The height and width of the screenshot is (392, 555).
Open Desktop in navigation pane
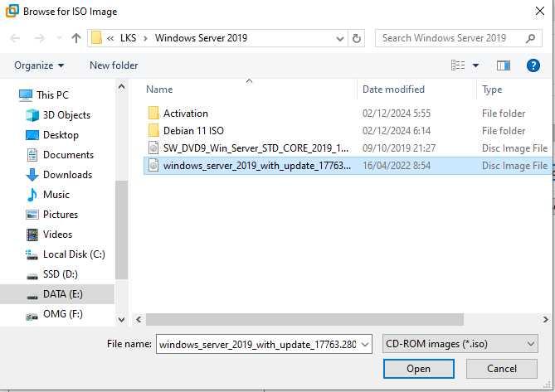pos(61,135)
